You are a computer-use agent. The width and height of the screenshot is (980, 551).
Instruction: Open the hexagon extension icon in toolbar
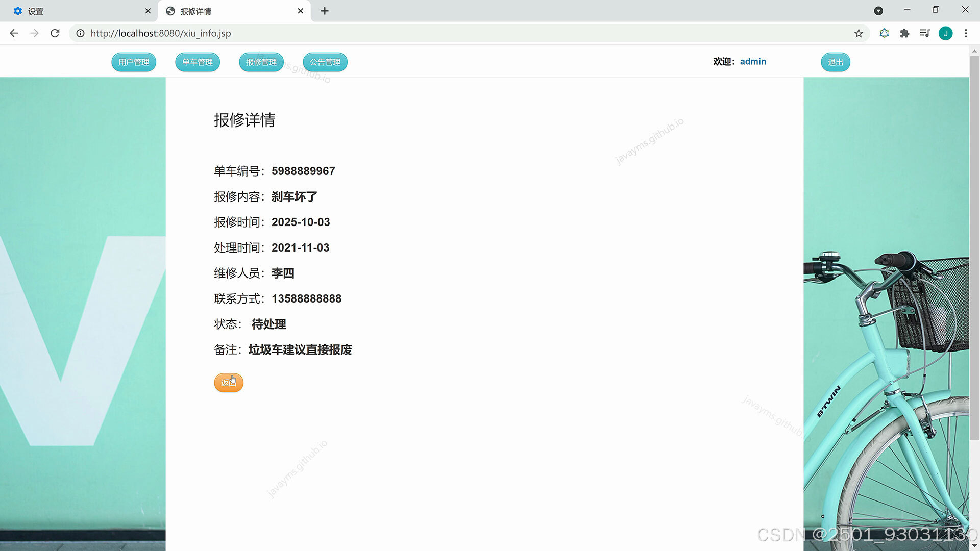884,33
